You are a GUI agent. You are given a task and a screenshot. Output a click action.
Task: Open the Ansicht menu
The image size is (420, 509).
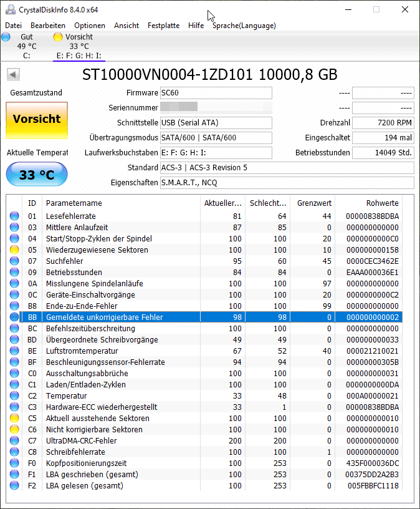click(126, 26)
